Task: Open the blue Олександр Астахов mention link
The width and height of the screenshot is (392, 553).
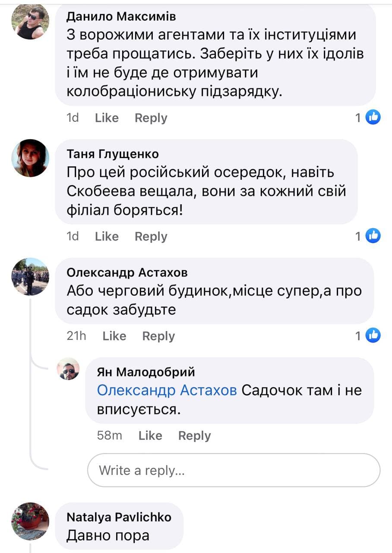Action: coord(167,391)
